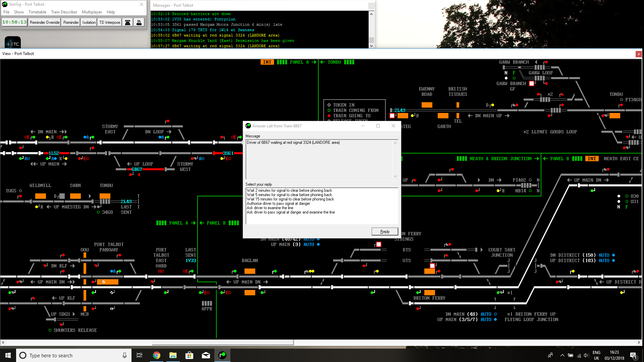Select reply 'Wait 15 minutes for signal to clear'

[290, 199]
